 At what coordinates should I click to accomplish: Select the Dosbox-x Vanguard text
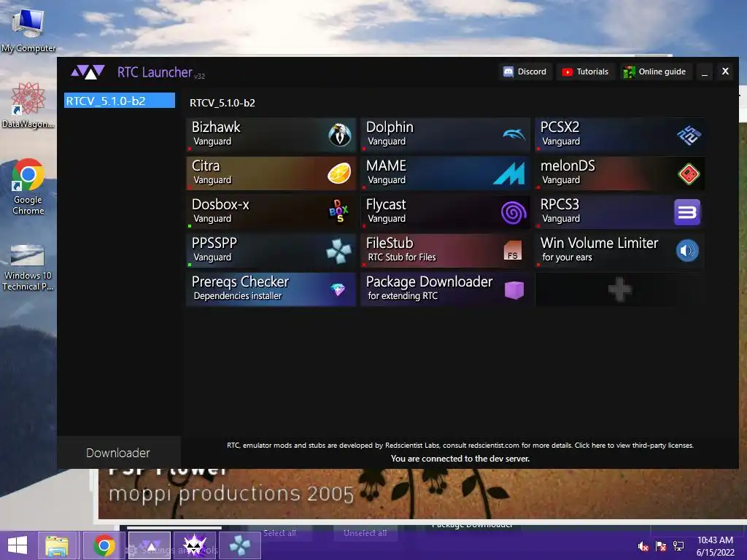tap(212, 219)
